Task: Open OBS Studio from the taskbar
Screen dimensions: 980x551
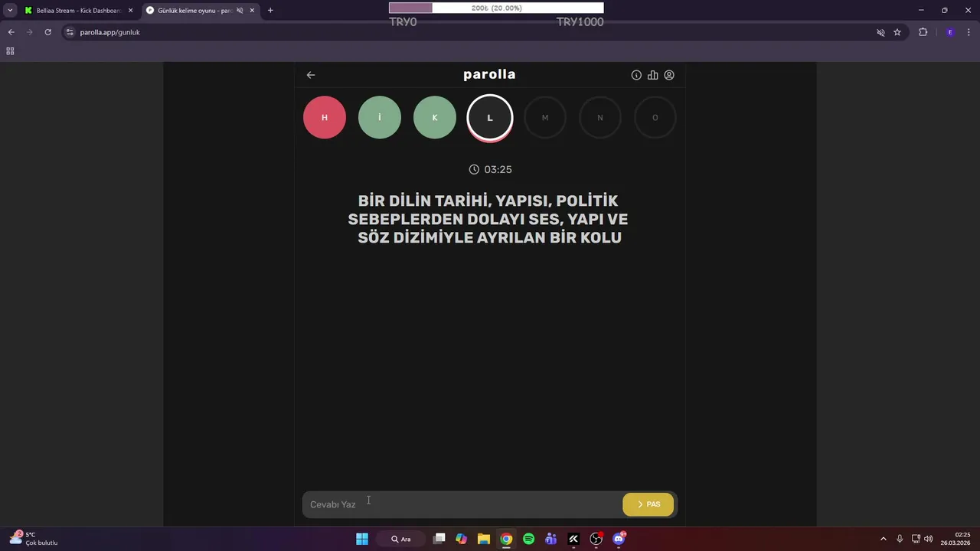Action: 596,539
